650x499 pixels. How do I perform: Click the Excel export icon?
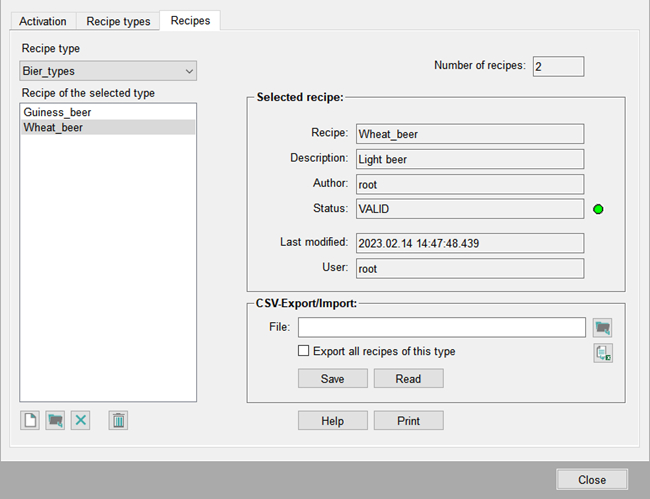[603, 353]
